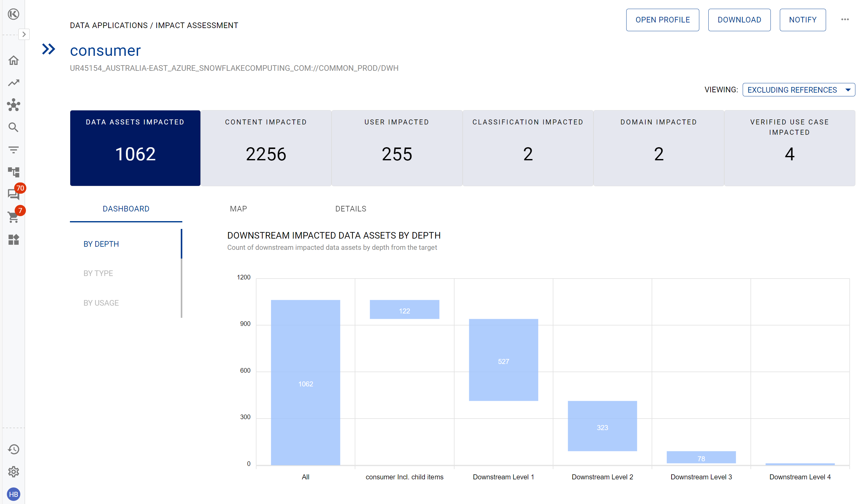Open the search magnifier icon
This screenshot has width=866, height=504.
tap(13, 127)
